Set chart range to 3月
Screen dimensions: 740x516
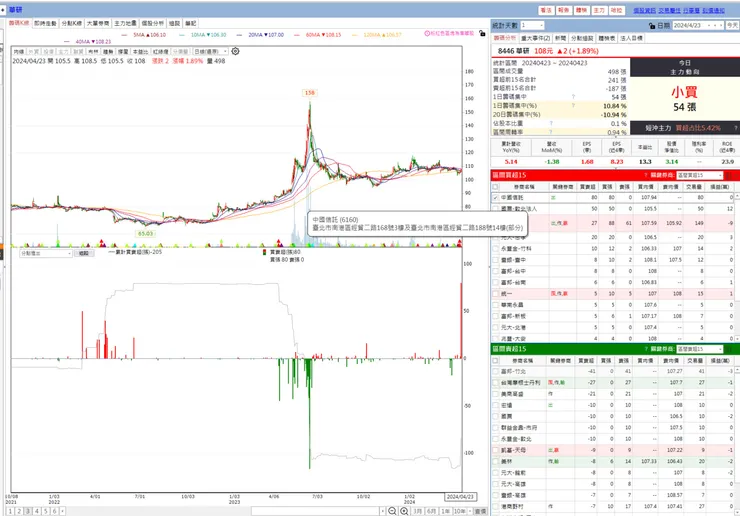[x=417, y=511]
